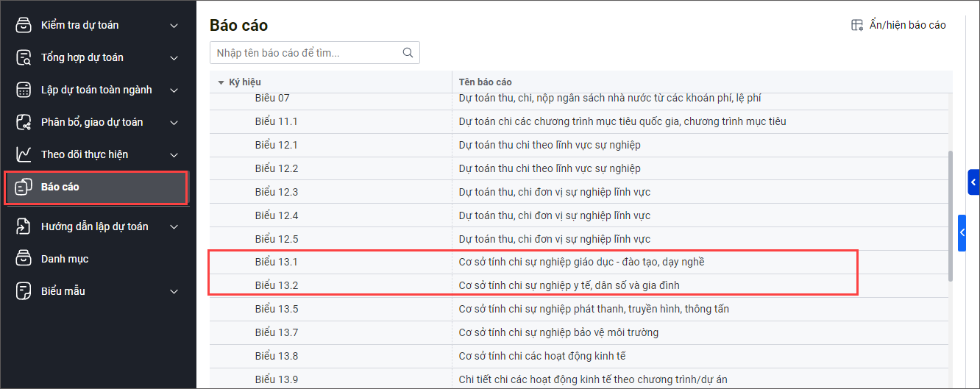Expand Lập dự toán toàn ngành chevron
The width and height of the screenshot is (980, 389).
coord(174,90)
